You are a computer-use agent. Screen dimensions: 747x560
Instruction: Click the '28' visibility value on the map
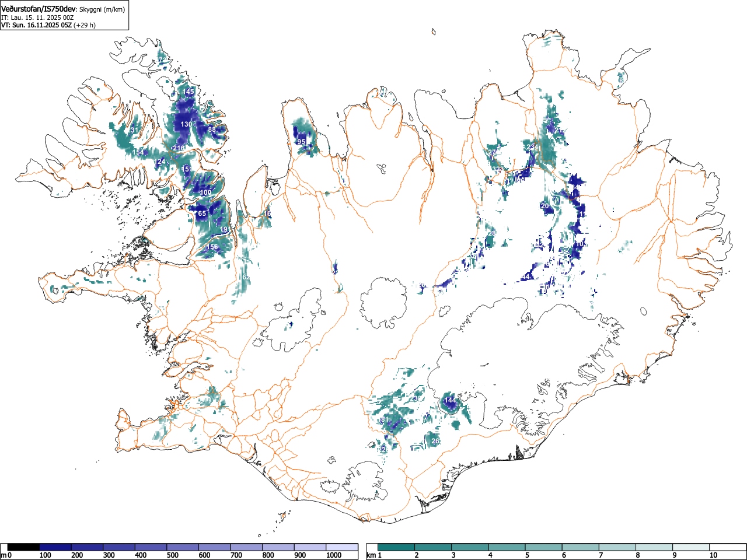click(x=491, y=233)
